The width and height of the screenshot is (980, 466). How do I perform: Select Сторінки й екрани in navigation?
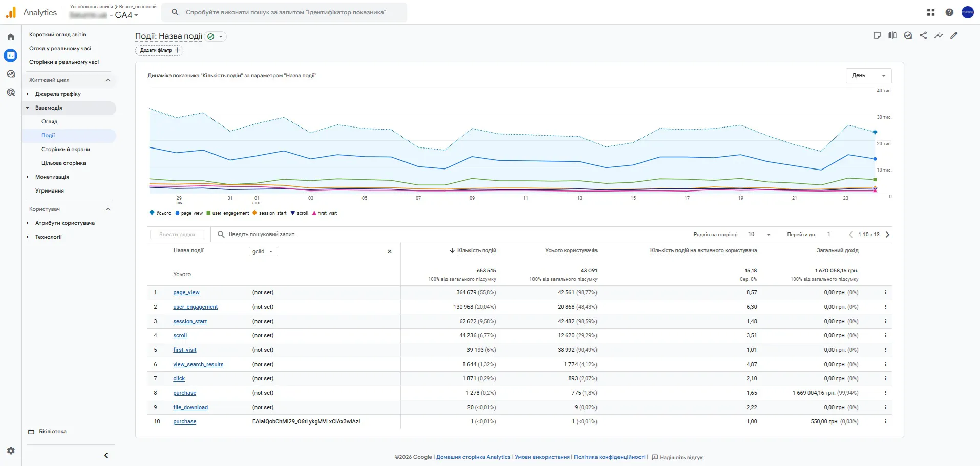[x=66, y=150]
